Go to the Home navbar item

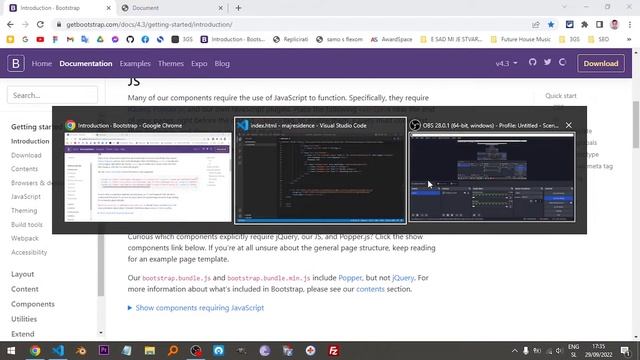(x=42, y=64)
